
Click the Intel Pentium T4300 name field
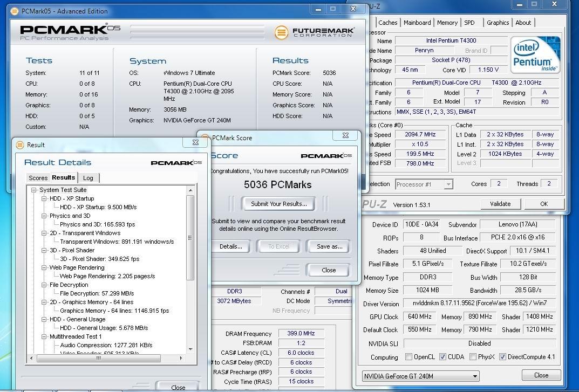click(x=451, y=40)
